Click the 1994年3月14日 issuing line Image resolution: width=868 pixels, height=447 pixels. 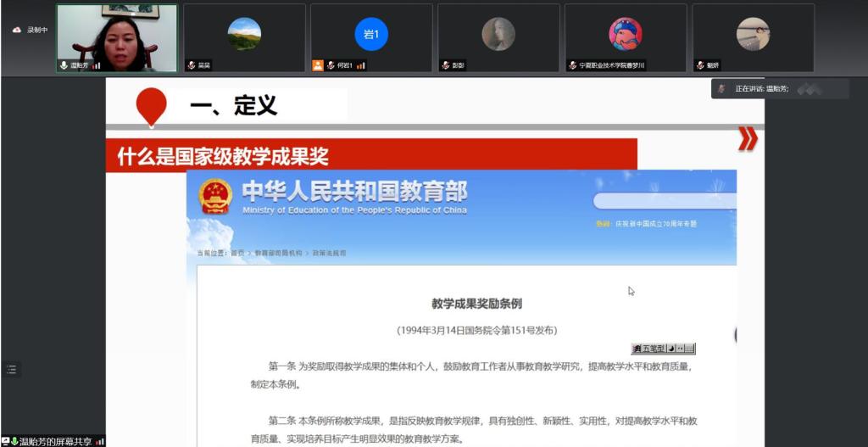point(476,331)
